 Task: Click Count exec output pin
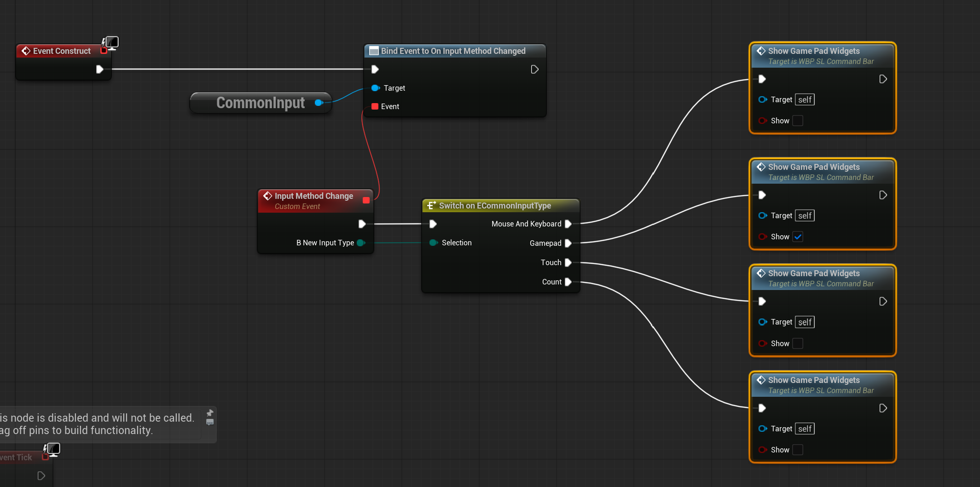click(x=568, y=282)
